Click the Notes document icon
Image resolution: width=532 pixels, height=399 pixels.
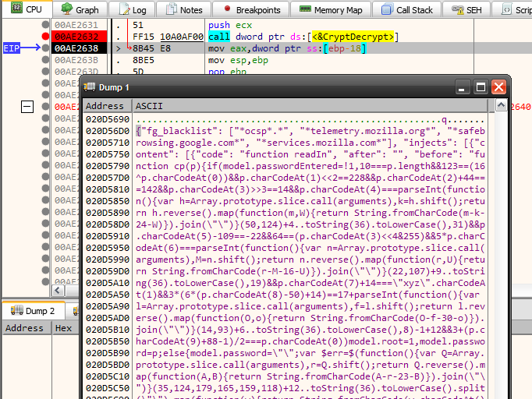(172, 9)
